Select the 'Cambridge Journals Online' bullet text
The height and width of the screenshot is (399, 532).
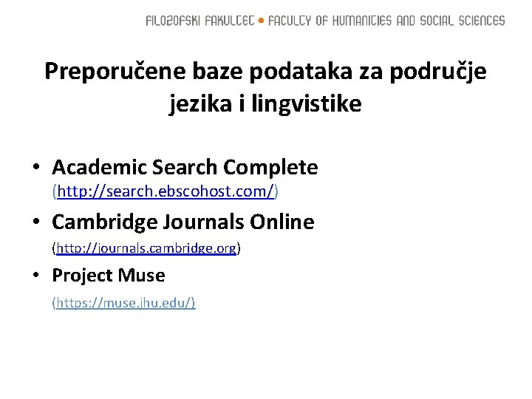click(x=183, y=222)
